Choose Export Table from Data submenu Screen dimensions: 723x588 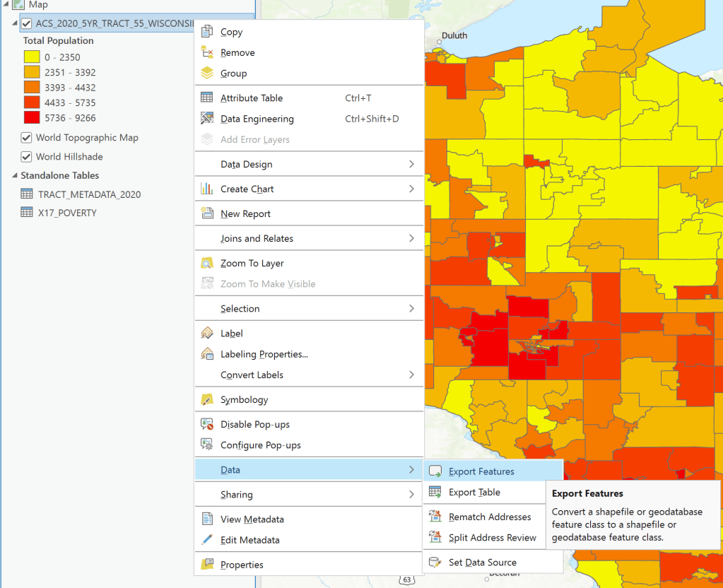click(x=474, y=493)
